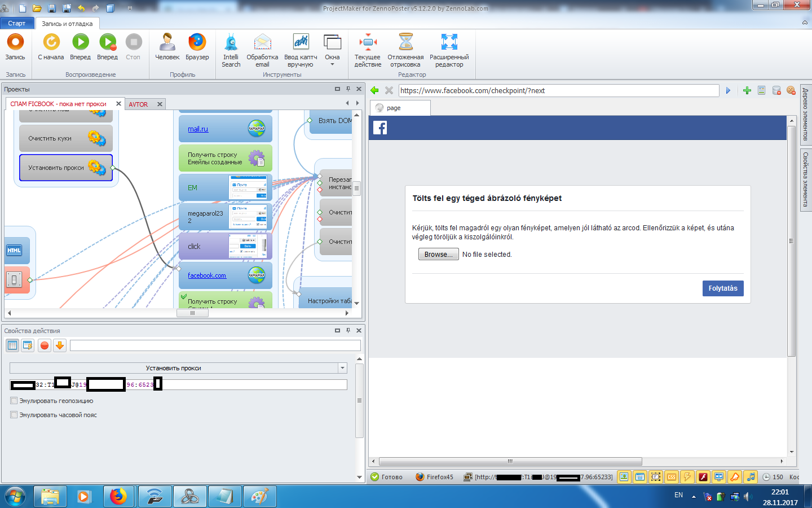The image size is (812, 508).
Task: Navigate back in the embedded browser
Action: point(375,90)
